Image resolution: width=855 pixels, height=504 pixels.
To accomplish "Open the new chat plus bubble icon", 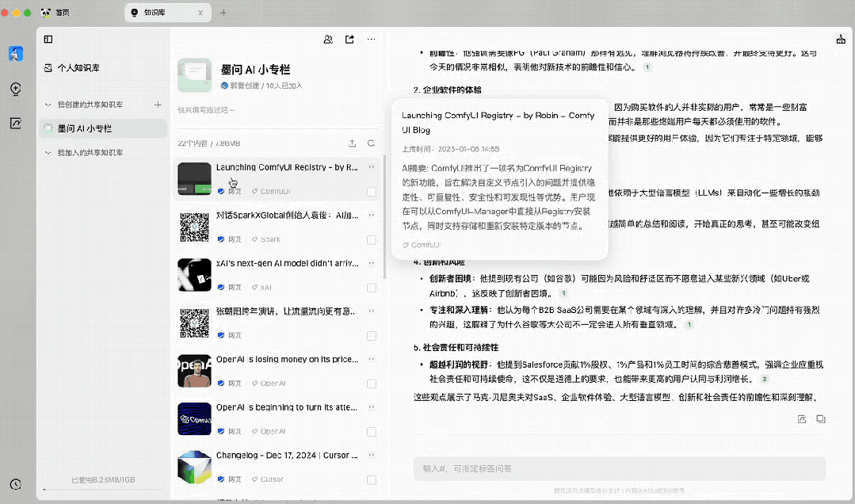I will 16,89.
